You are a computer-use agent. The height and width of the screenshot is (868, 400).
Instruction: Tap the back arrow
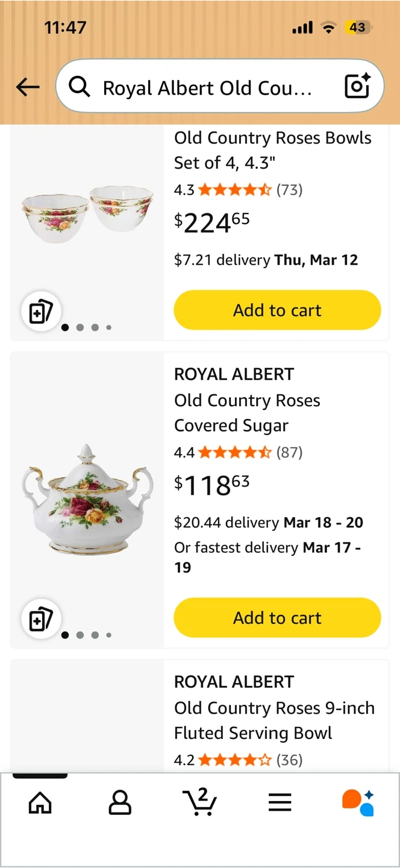(x=28, y=87)
